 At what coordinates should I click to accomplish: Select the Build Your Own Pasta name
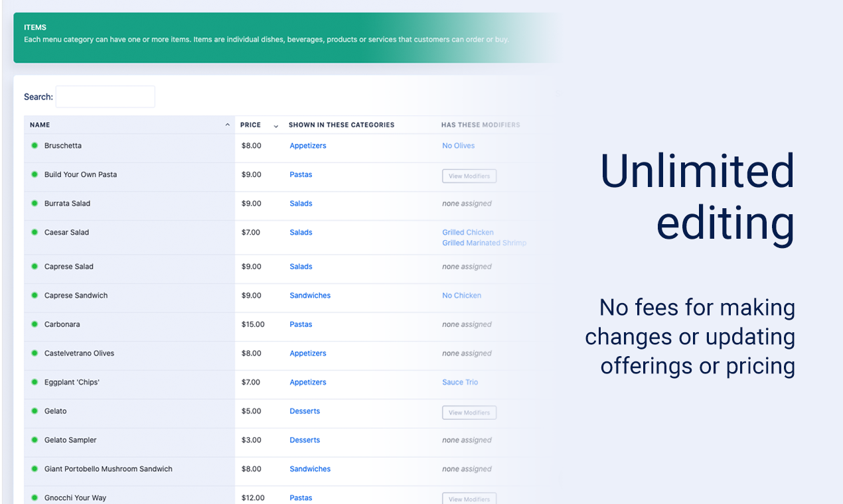click(x=80, y=174)
